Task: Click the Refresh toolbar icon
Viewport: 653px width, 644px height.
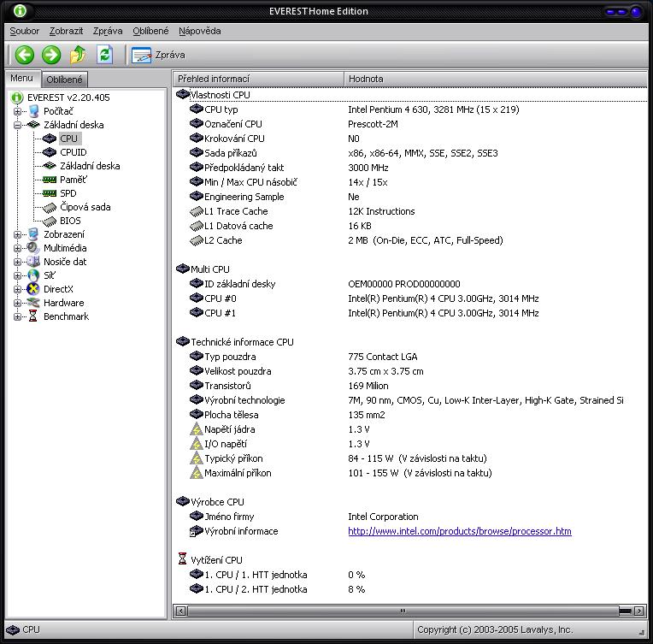Action: (x=104, y=55)
